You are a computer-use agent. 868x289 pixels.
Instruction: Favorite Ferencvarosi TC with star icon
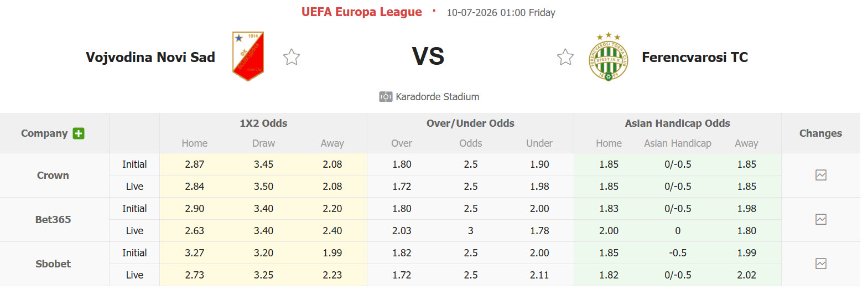point(565,57)
